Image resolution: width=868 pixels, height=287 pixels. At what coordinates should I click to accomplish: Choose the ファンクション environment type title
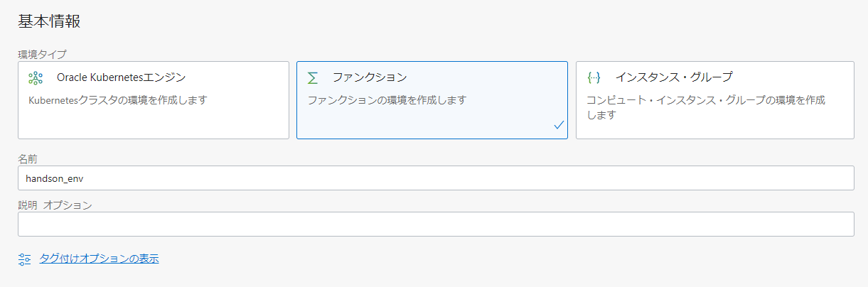click(370, 77)
